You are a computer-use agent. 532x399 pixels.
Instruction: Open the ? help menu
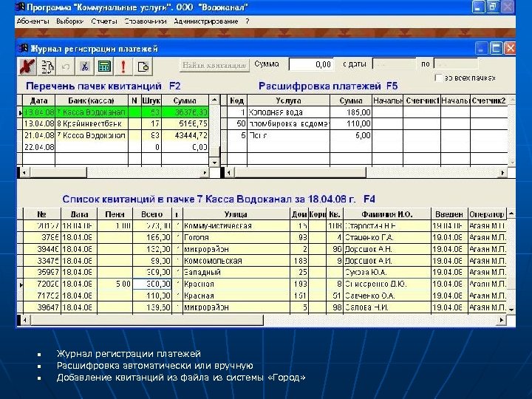click(248, 21)
